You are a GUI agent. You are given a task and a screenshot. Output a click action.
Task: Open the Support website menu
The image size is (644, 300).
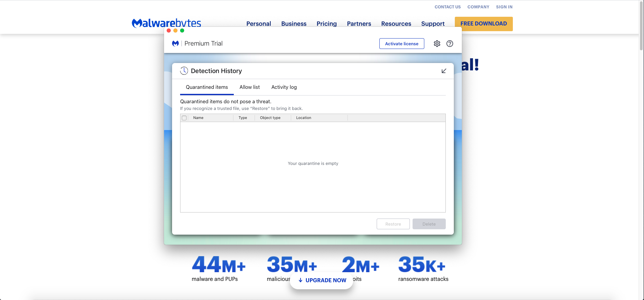pyautogui.click(x=433, y=24)
